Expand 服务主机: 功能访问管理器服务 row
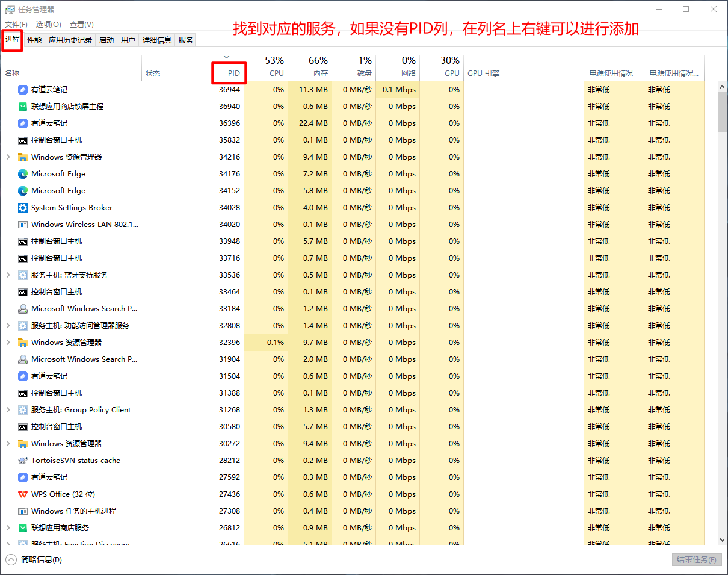 (x=8, y=325)
